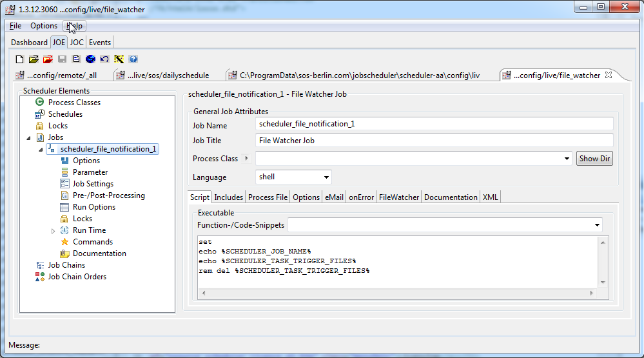
Task: Click the small arrow next to Process Class
Action: [246, 158]
